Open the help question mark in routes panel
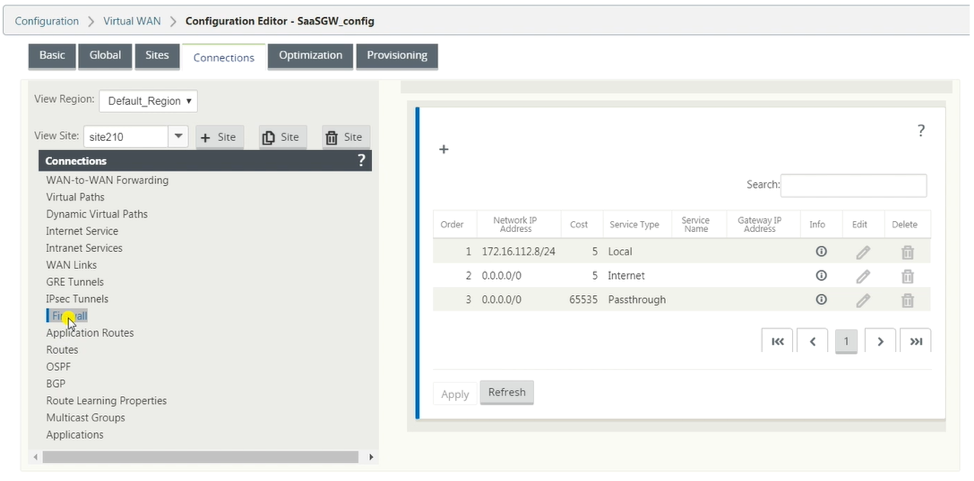This screenshot has width=974, height=481. pos(921,131)
